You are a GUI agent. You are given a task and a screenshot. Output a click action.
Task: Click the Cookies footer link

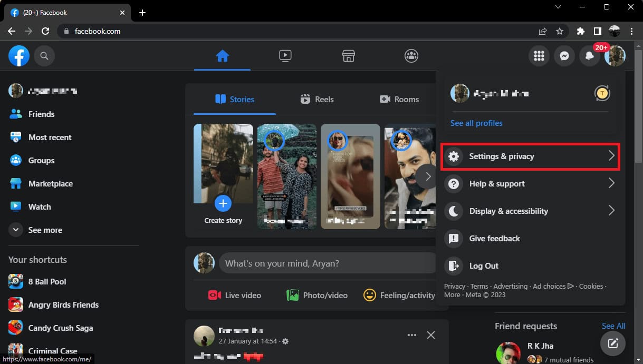(591, 286)
